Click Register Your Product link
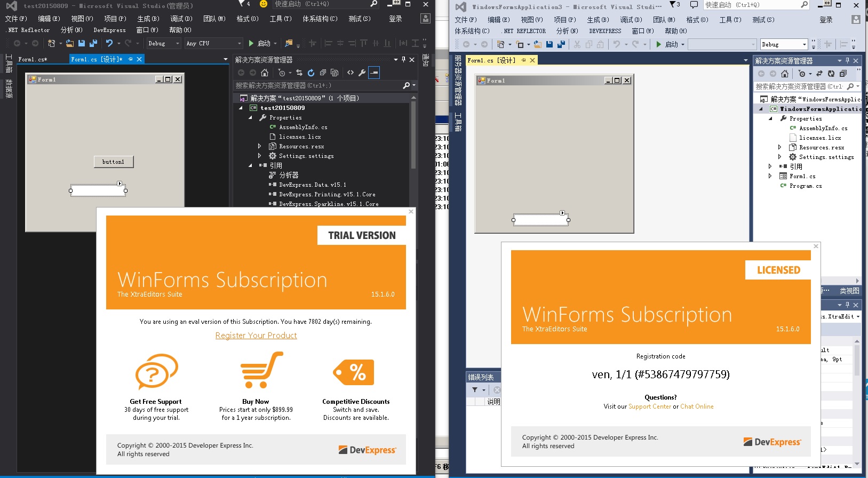Image resolution: width=868 pixels, height=478 pixels. [x=256, y=336]
